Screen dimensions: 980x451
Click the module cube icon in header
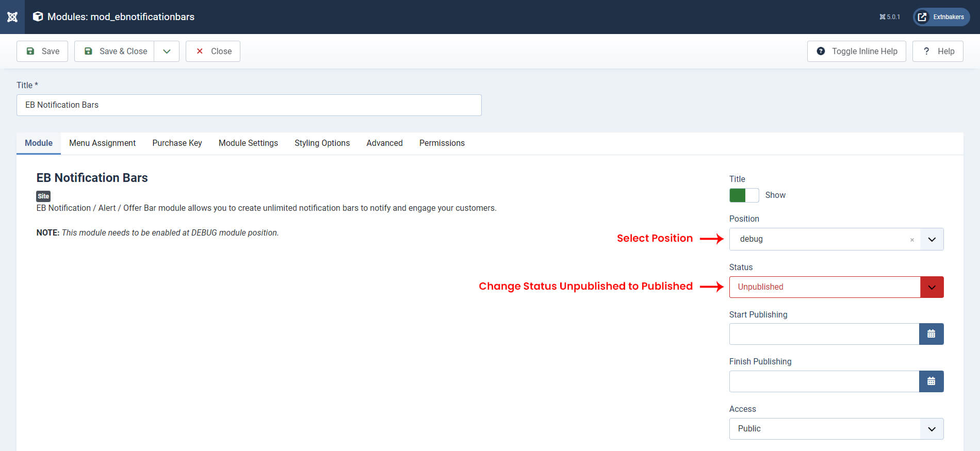coord(38,16)
